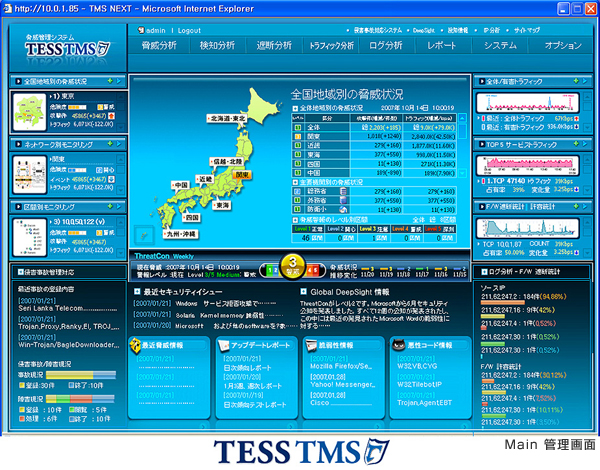Select 信越・北陸 region label on map
The height and width of the screenshot is (470, 600).
pyautogui.click(x=227, y=162)
